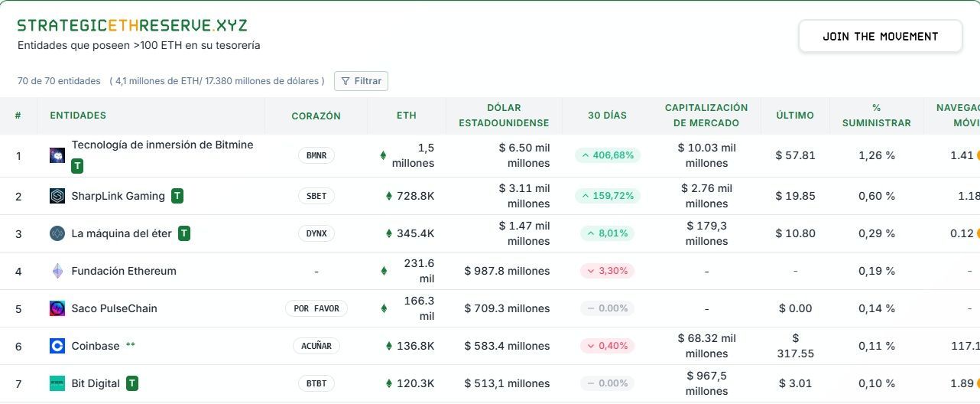Open the SharpLink Gaming entity name
The height and width of the screenshot is (404, 980).
[x=118, y=196]
